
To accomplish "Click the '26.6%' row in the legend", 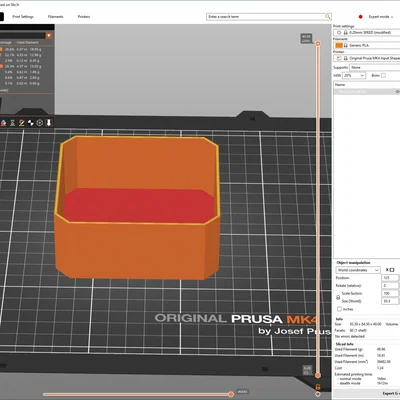I will click(22, 49).
